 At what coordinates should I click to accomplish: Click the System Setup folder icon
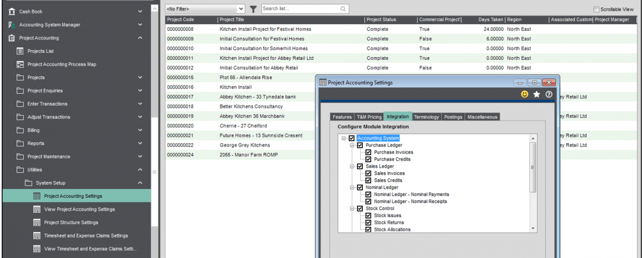tap(28, 183)
